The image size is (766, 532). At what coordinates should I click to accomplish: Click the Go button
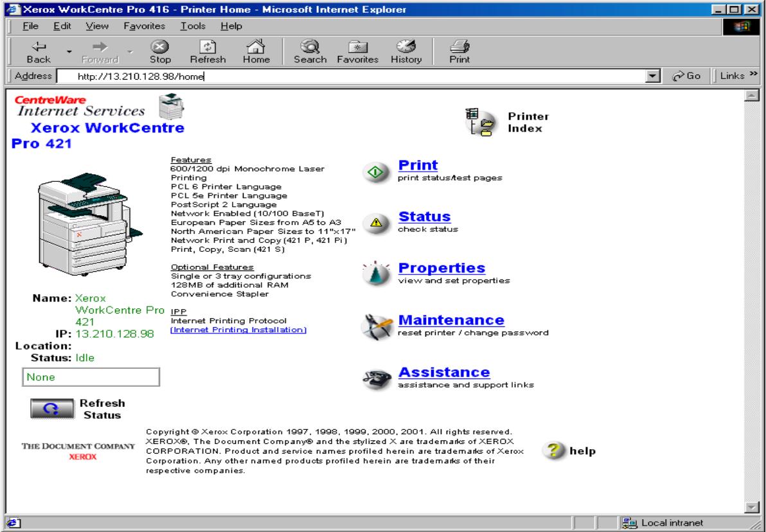(x=686, y=76)
